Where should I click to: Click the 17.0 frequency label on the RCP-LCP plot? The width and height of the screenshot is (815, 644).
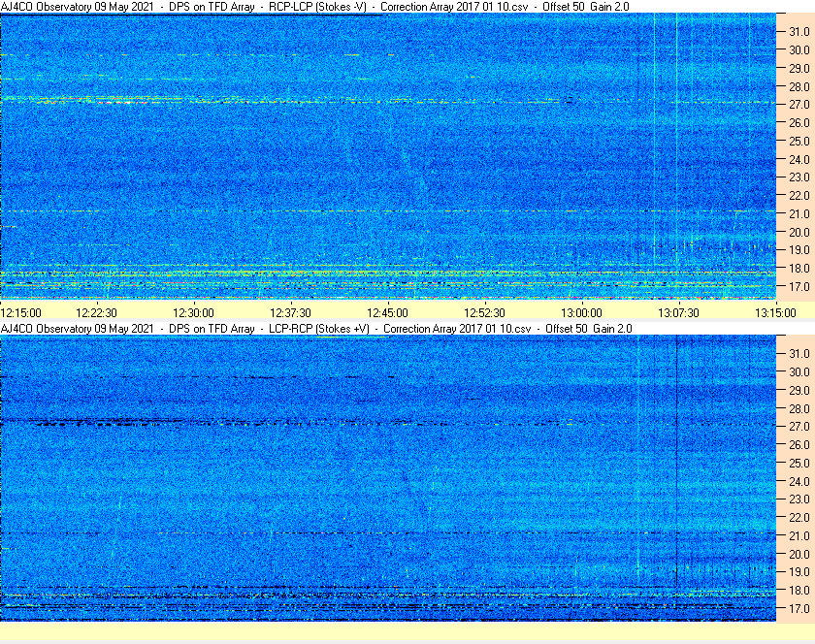tap(799, 286)
